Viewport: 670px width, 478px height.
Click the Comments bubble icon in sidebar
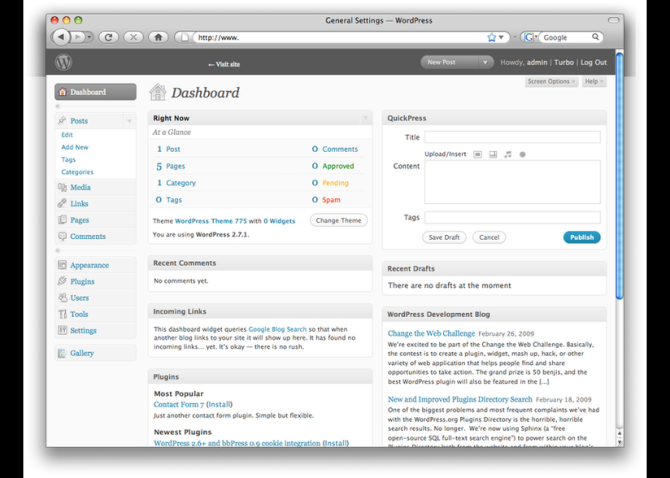pos(62,236)
